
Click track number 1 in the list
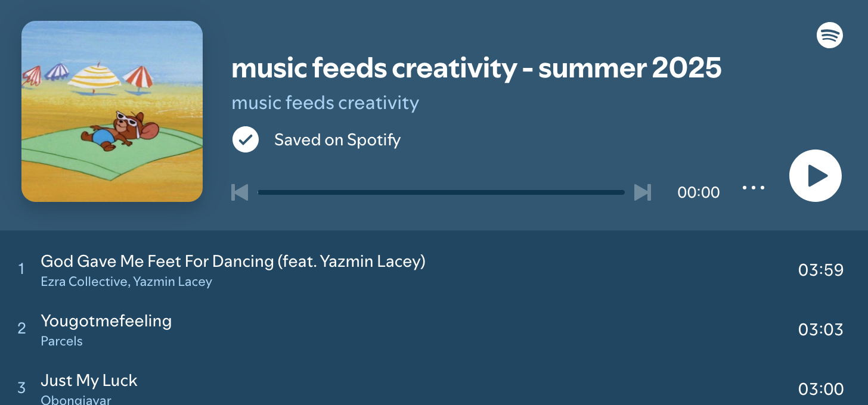[x=21, y=269]
